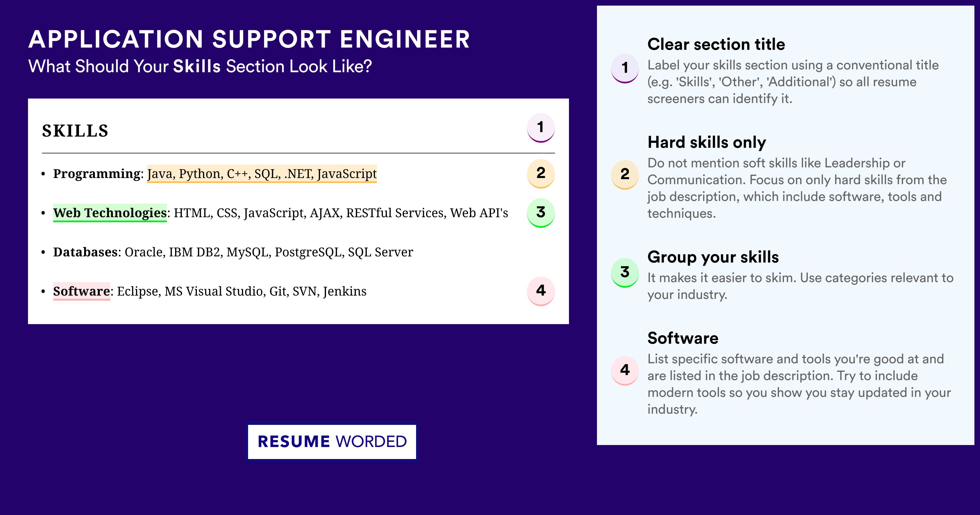This screenshot has width=980, height=515.
Task: Click the Hard skills only heading
Action: pos(706,142)
